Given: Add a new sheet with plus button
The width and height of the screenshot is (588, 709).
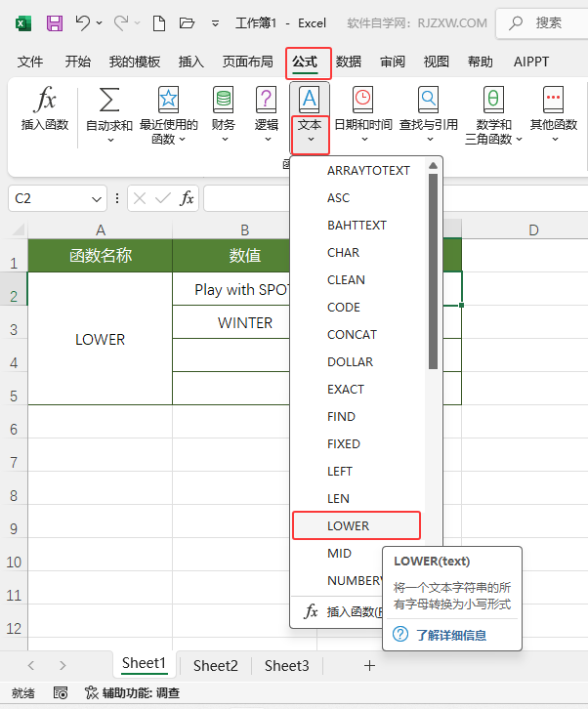Looking at the screenshot, I should coord(369,666).
